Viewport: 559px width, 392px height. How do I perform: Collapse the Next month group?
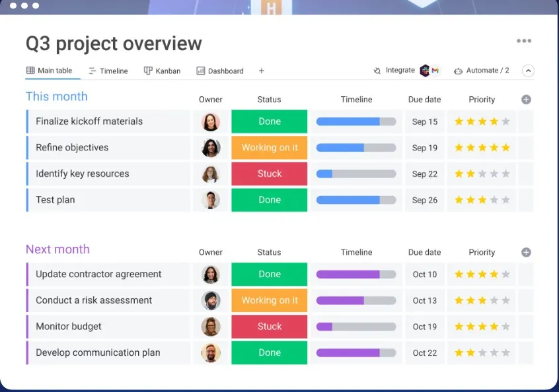[x=57, y=249]
